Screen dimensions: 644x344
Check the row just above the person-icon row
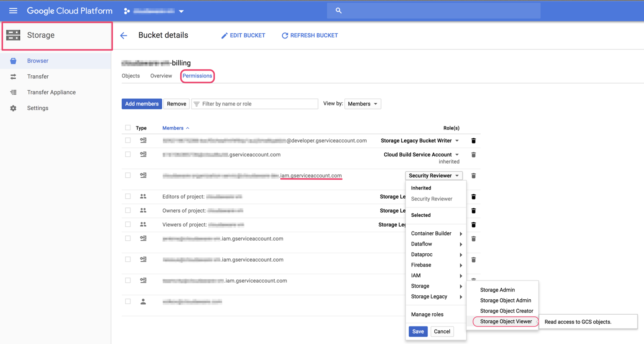pyautogui.click(x=128, y=281)
